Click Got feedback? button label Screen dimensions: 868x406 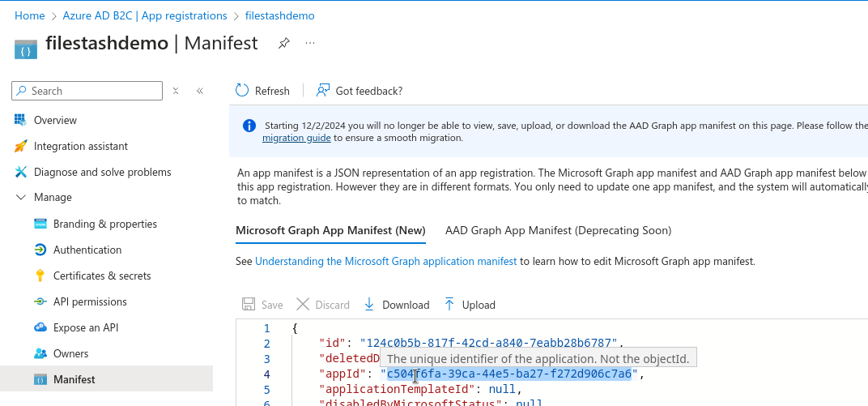[x=368, y=91]
